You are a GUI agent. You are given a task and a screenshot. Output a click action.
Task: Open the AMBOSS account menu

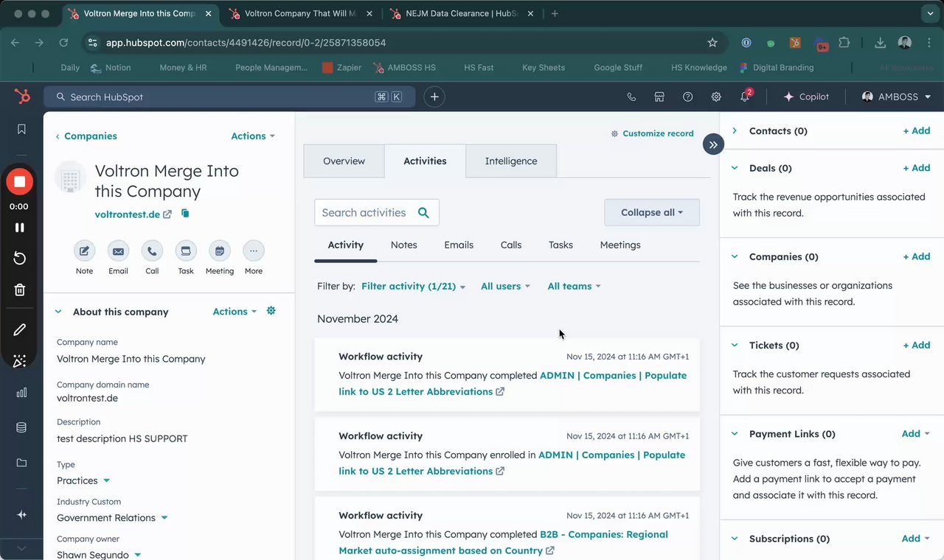click(x=896, y=97)
